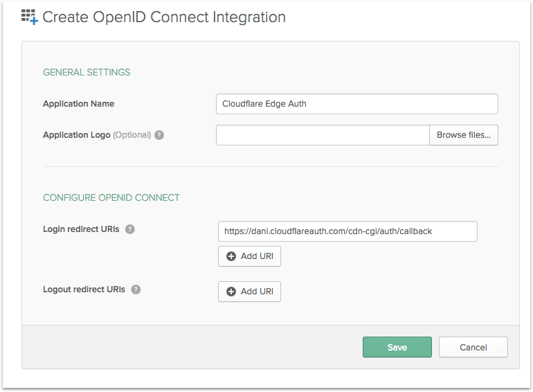Click the Application Name label
The height and width of the screenshot is (392, 533).
78,104
